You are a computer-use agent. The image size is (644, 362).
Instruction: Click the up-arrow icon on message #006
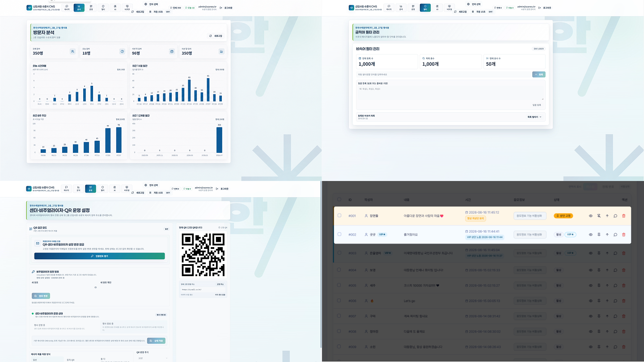607,301
